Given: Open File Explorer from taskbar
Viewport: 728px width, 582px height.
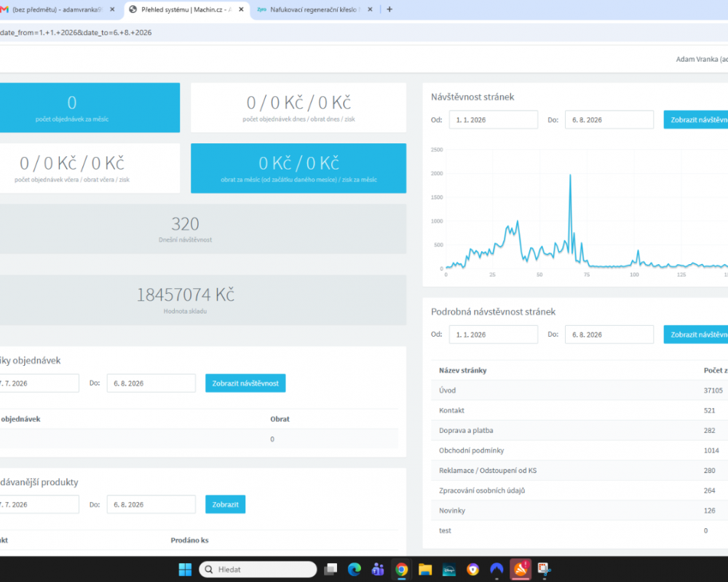Looking at the screenshot, I should coord(425,569).
